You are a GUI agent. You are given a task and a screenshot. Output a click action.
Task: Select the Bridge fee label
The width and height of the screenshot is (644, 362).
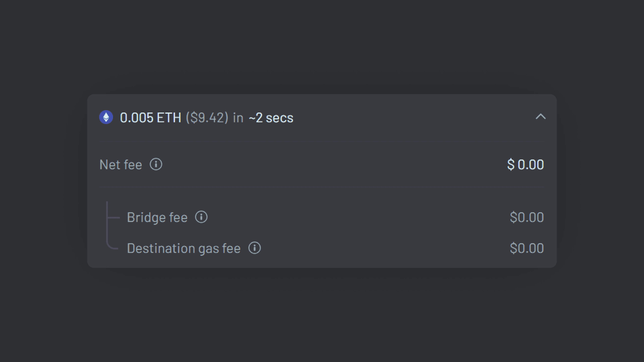(x=157, y=217)
